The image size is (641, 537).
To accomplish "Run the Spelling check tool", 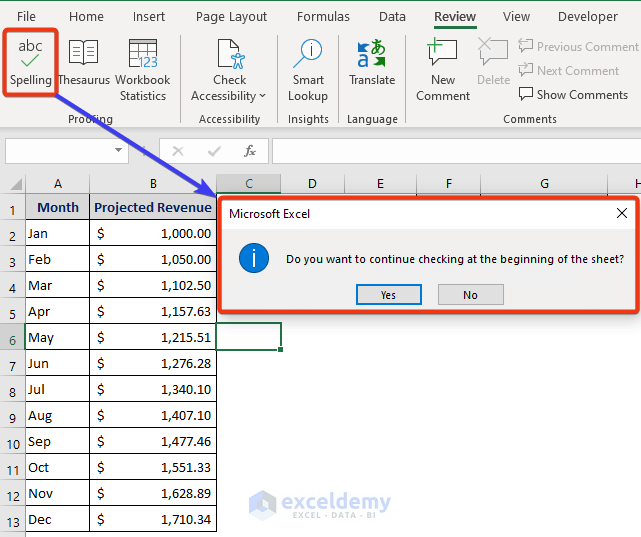I will coord(30,62).
